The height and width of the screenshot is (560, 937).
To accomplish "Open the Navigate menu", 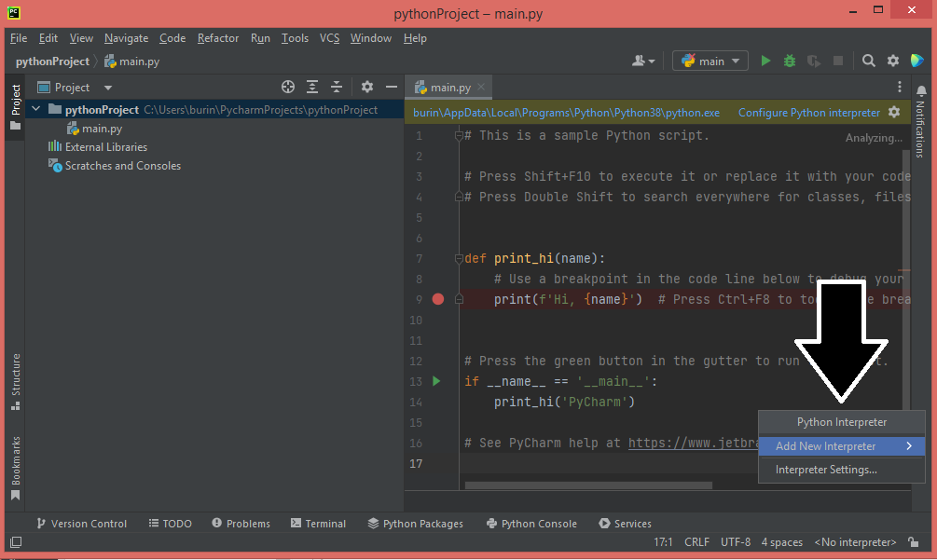I will tap(126, 38).
